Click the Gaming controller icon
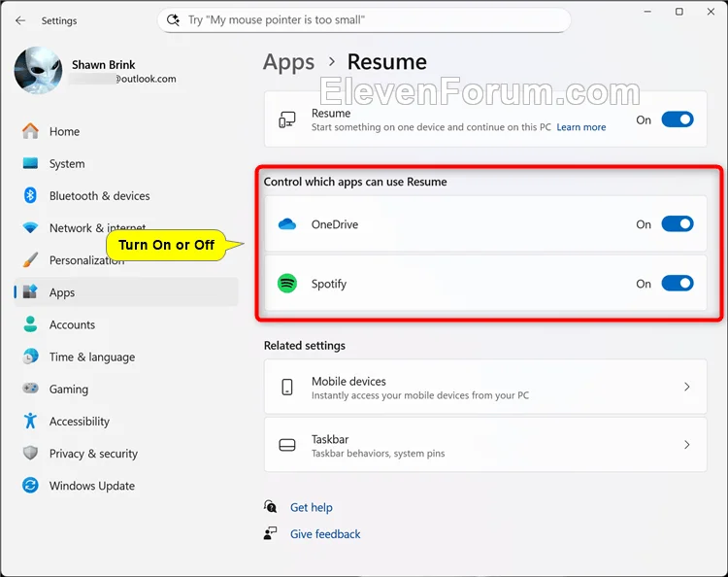This screenshot has width=728, height=577. pyautogui.click(x=31, y=389)
